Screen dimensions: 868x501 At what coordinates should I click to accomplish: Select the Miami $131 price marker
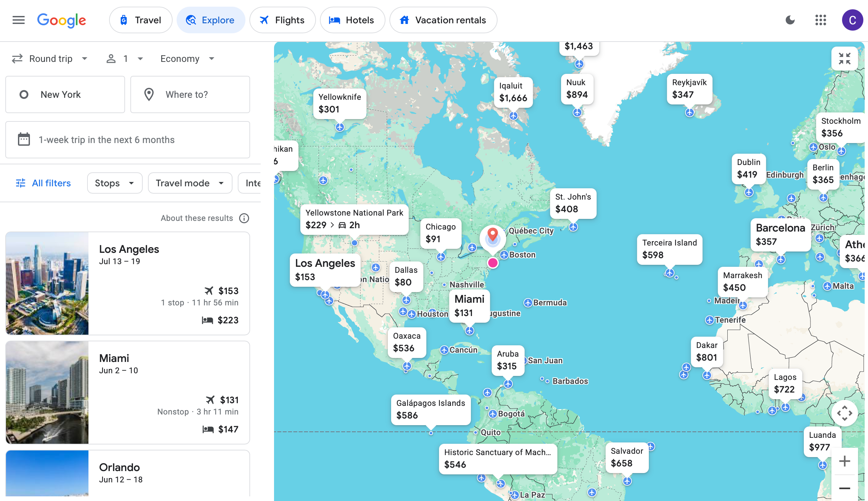point(470,306)
